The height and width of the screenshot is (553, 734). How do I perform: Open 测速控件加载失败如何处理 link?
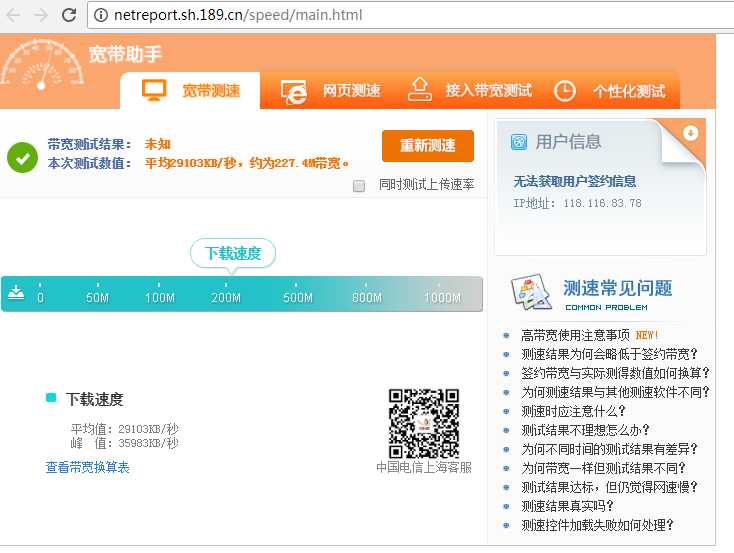pos(597,525)
